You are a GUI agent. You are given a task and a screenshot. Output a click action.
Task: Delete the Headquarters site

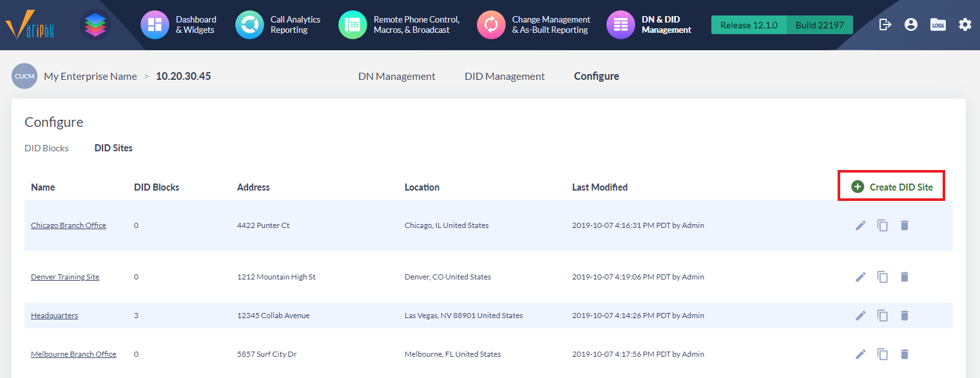click(x=905, y=315)
